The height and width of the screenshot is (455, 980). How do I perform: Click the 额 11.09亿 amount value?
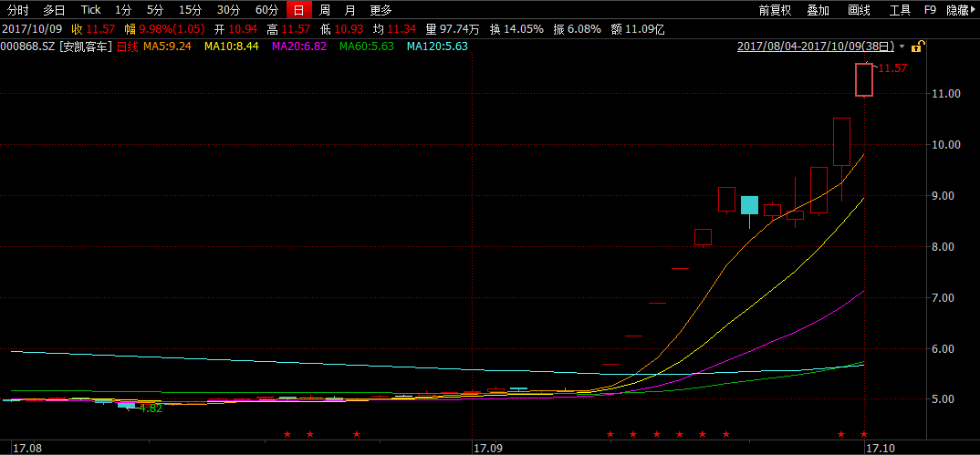[637, 28]
